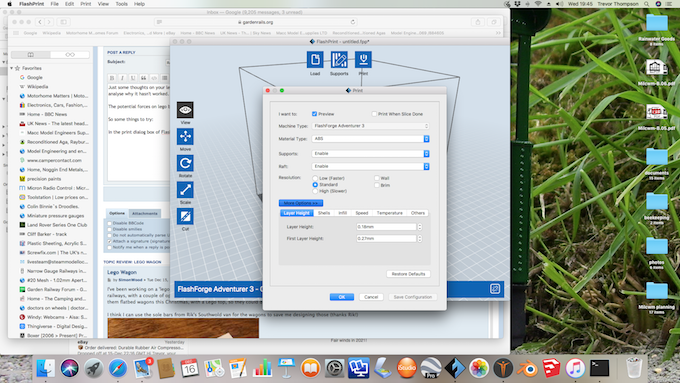This screenshot has height=383, width=680.
Task: Switch to the Speed tab
Action: click(362, 213)
